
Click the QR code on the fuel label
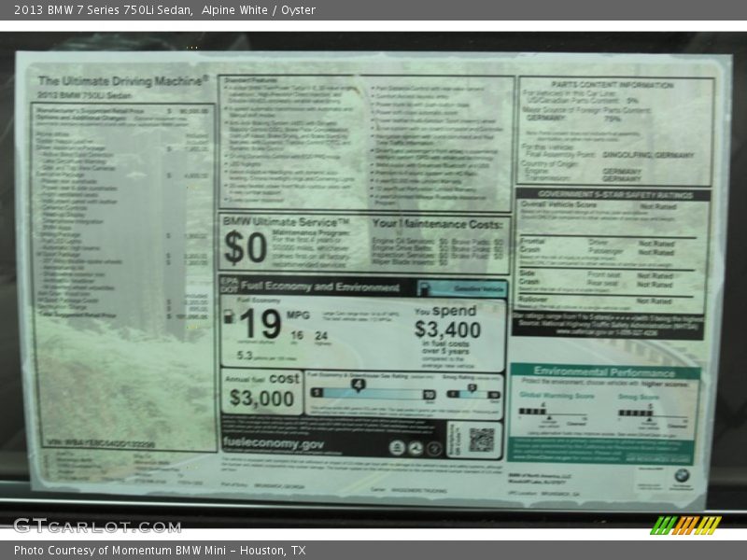tap(481, 440)
